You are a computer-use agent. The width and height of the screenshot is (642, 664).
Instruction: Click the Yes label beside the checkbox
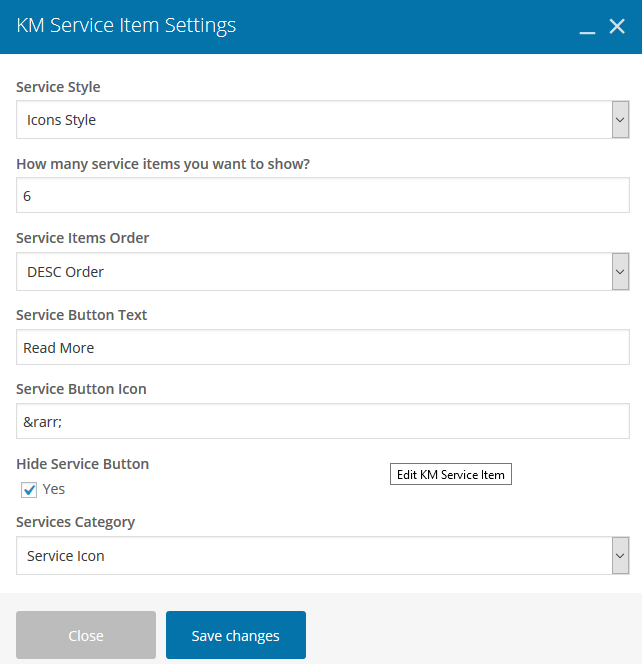(x=54, y=489)
